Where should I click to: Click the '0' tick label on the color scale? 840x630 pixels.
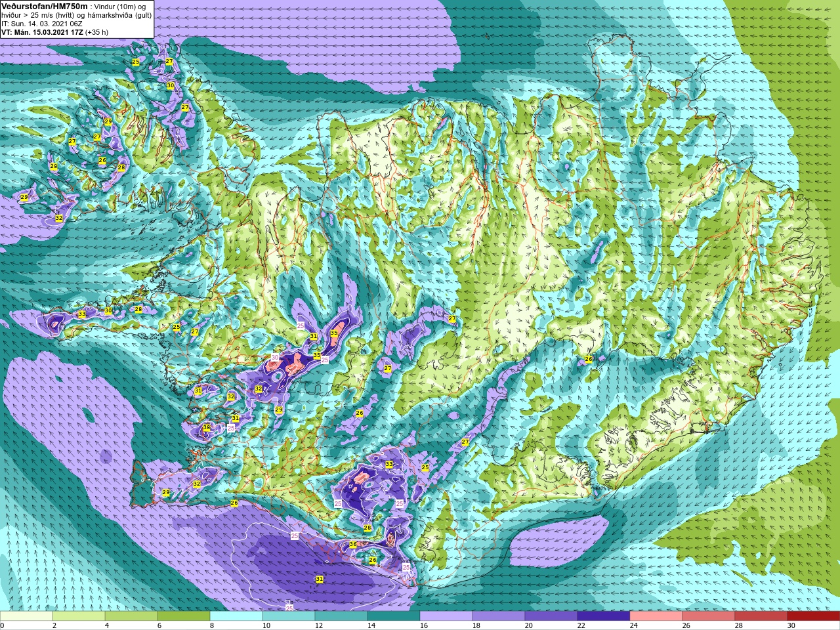(x=3, y=625)
